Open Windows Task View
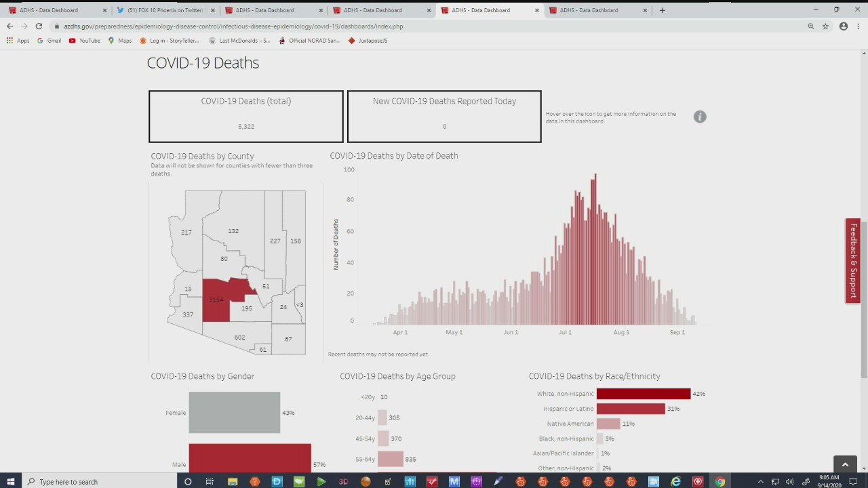Viewport: 868px width, 488px height. (x=210, y=482)
